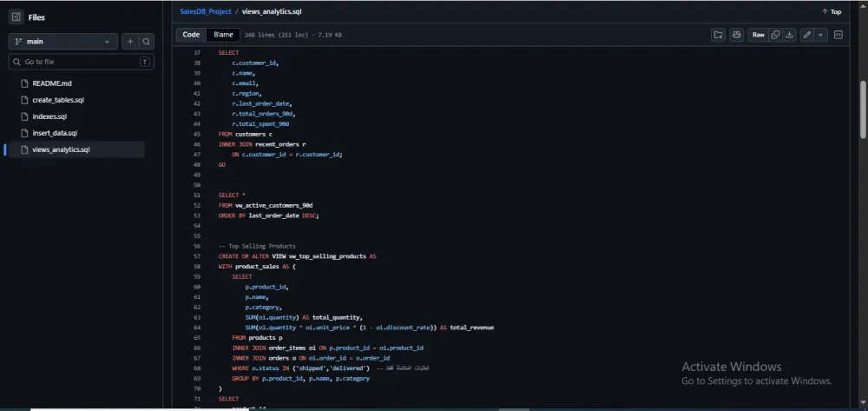The image size is (868, 411).
Task: Click 'GROUP BY p.product_id' line
Action: 300,378
